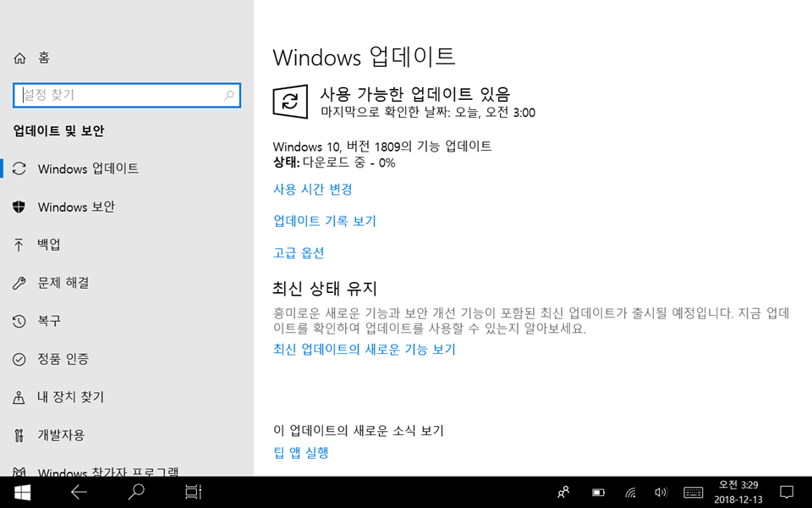Open taskbar search magnifier
This screenshot has height=508, width=812.
point(136,493)
